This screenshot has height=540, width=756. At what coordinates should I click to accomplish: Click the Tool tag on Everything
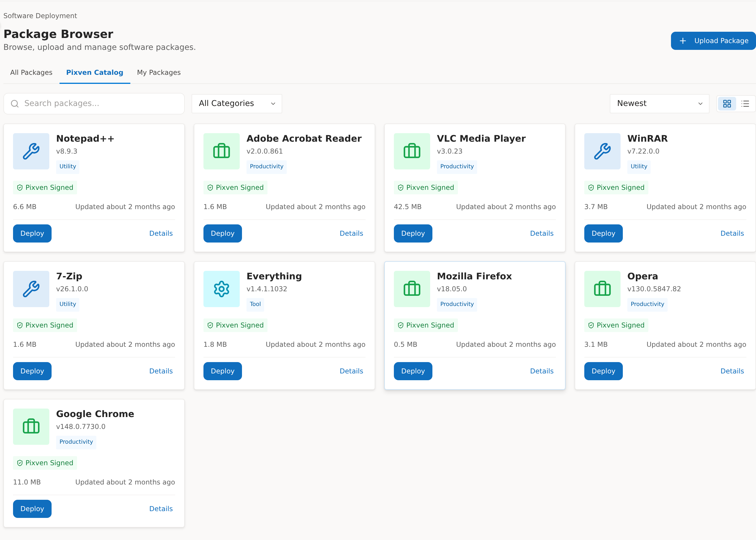pyautogui.click(x=255, y=304)
